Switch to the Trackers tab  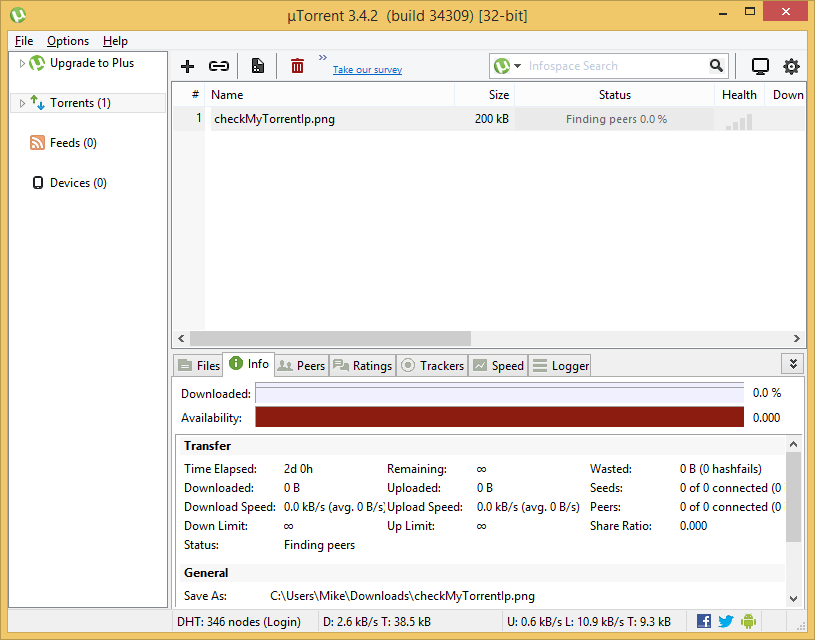tap(433, 366)
